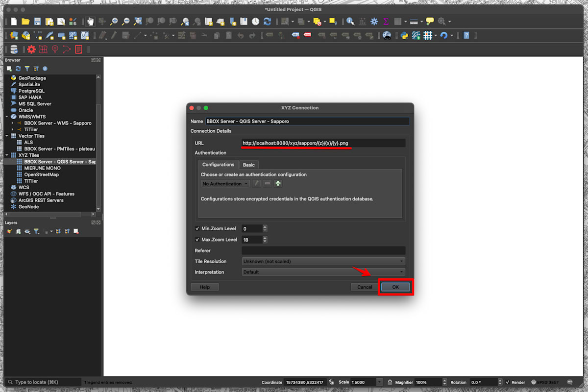Image resolution: width=588 pixels, height=392 pixels.
Task: Click the red document plugin icon
Action: [78, 49]
